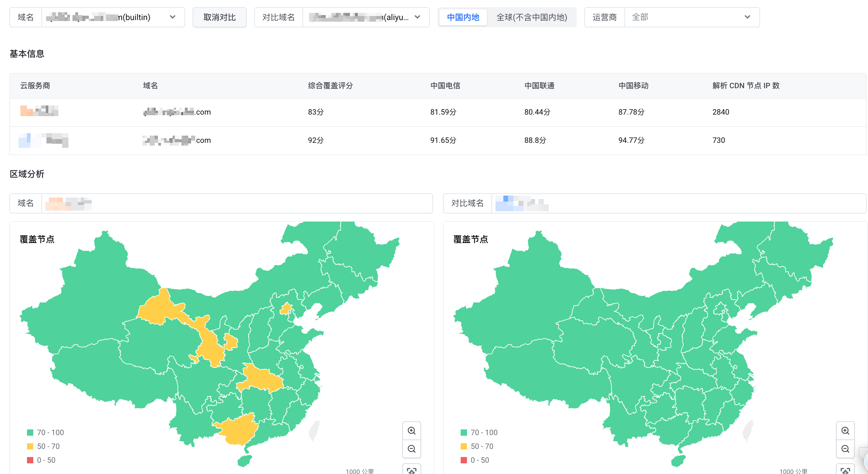Click the 解析 CDN 节点 IP 数 column header
This screenshot has width=868, height=474.
pyautogui.click(x=746, y=86)
